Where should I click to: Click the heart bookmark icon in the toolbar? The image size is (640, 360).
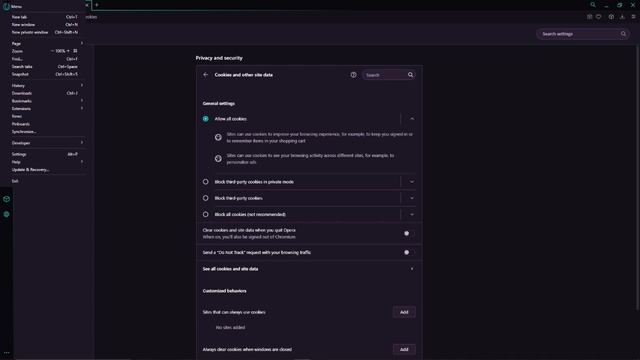[599, 17]
